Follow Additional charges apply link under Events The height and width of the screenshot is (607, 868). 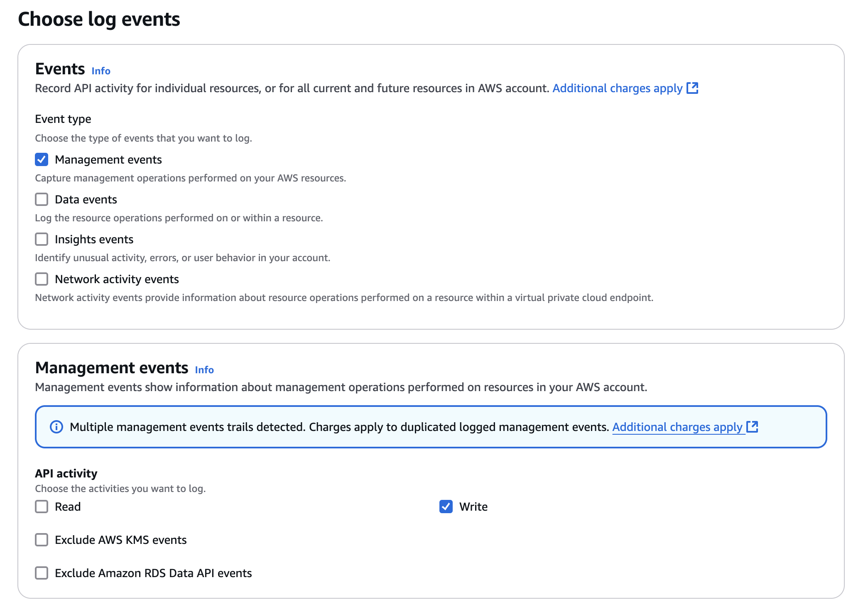pyautogui.click(x=616, y=88)
